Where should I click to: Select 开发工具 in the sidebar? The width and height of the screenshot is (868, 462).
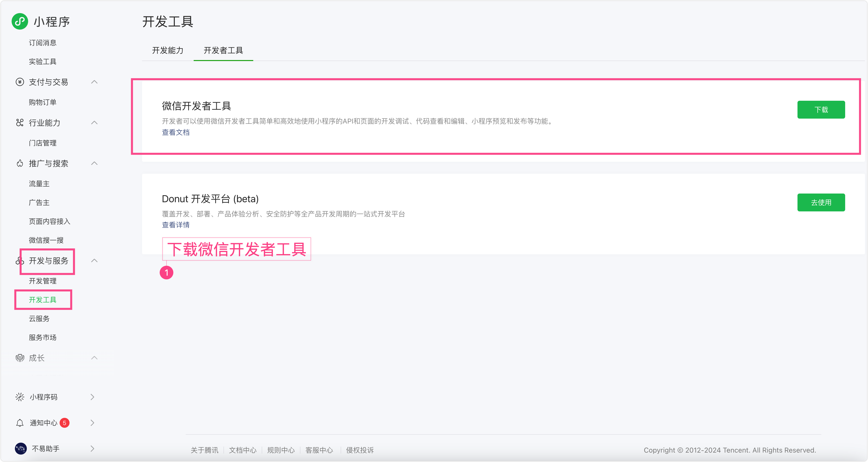[42, 300]
